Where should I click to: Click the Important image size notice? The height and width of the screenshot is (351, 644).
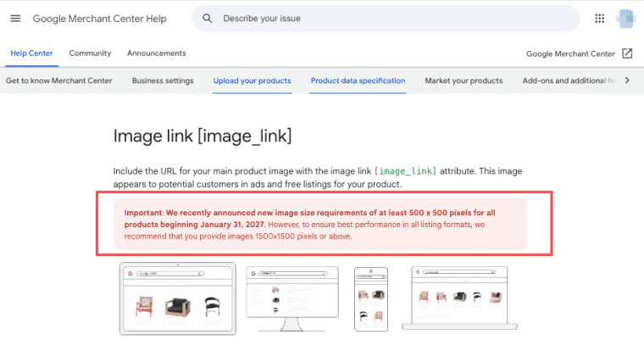[320, 225]
